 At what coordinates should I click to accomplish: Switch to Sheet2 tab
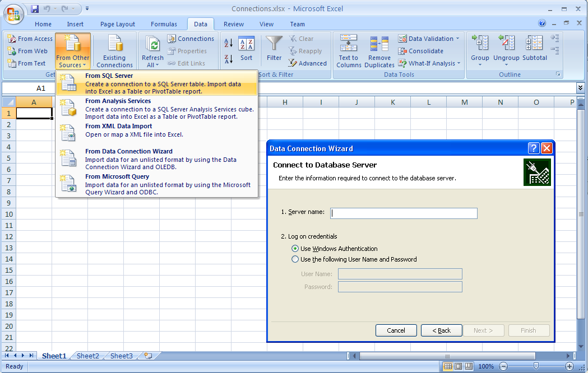coord(88,356)
